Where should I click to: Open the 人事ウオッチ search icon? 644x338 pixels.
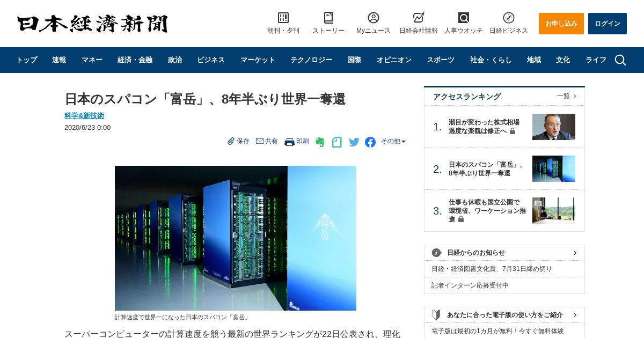tap(464, 18)
